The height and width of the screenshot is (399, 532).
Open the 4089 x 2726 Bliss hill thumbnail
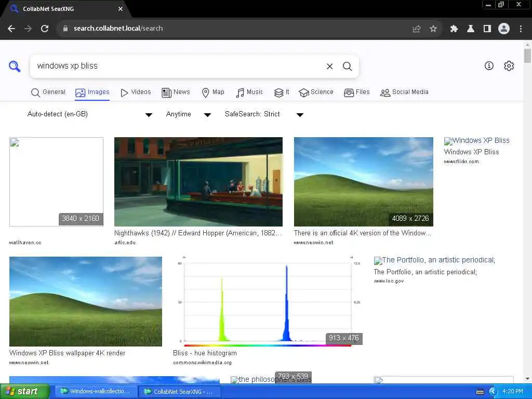[363, 182]
